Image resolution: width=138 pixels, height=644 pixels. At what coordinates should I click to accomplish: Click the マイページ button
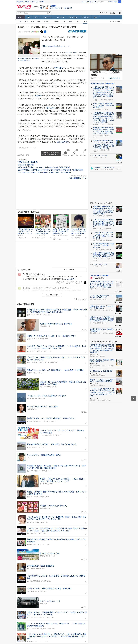click(x=103, y=13)
